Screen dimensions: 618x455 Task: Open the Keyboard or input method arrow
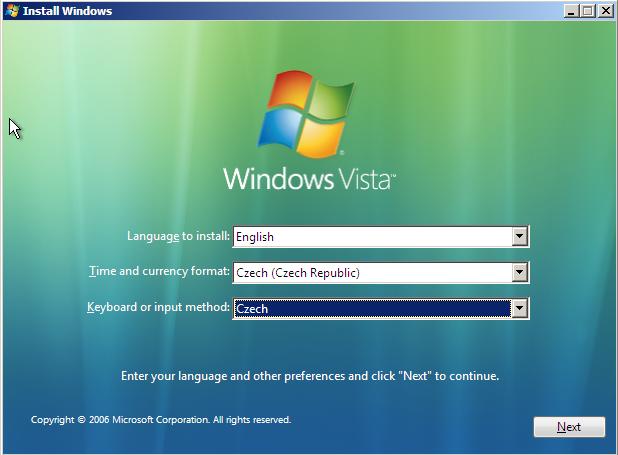tap(519, 308)
